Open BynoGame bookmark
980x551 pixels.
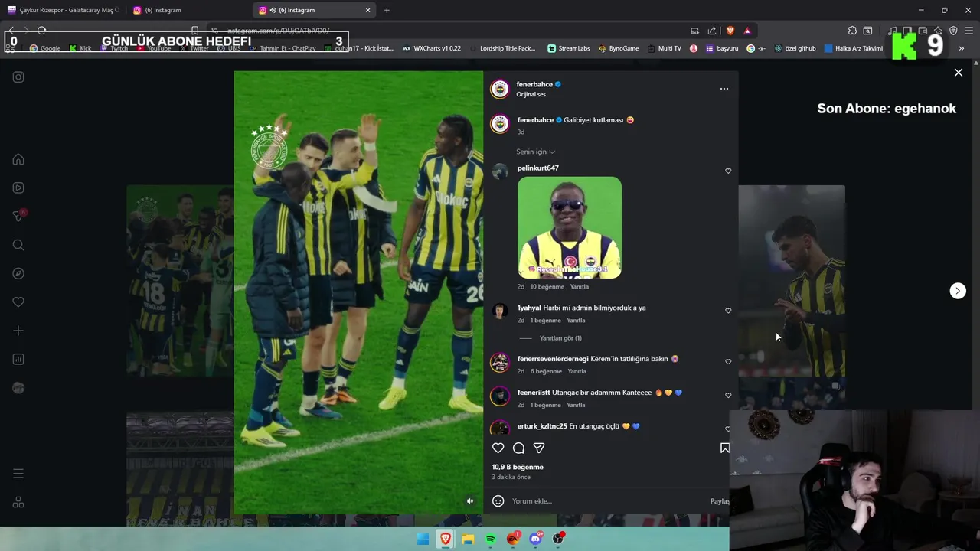coord(618,48)
